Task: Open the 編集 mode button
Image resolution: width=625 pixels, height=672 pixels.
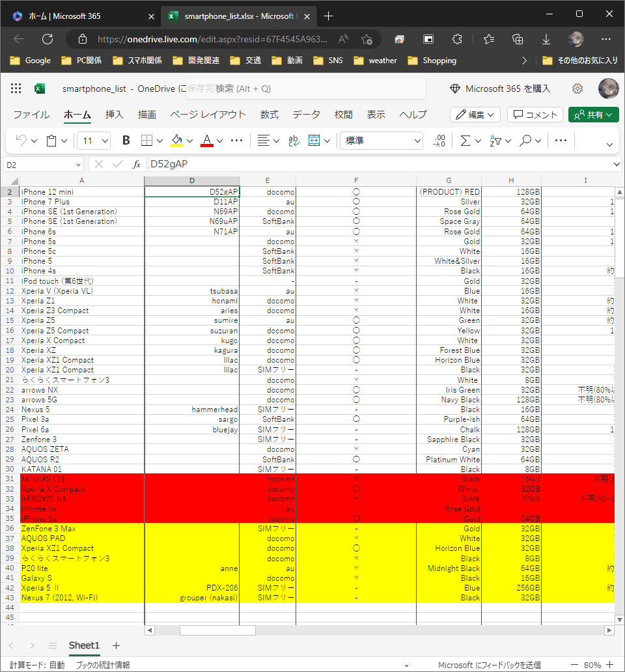Action: [475, 115]
